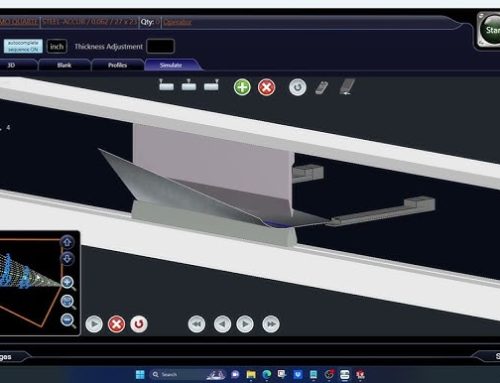Click the left-aligned backgauge icon in toolbar
This screenshot has height=383, width=500.
166,85
